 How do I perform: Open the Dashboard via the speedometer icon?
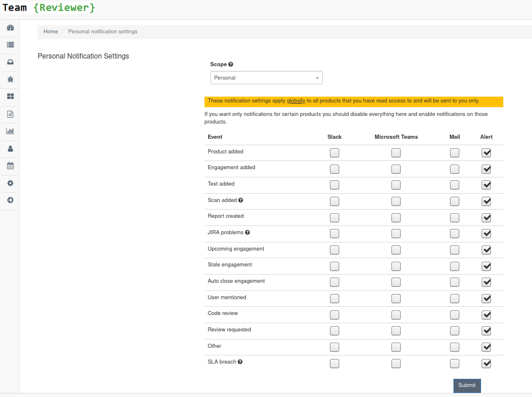[x=10, y=28]
